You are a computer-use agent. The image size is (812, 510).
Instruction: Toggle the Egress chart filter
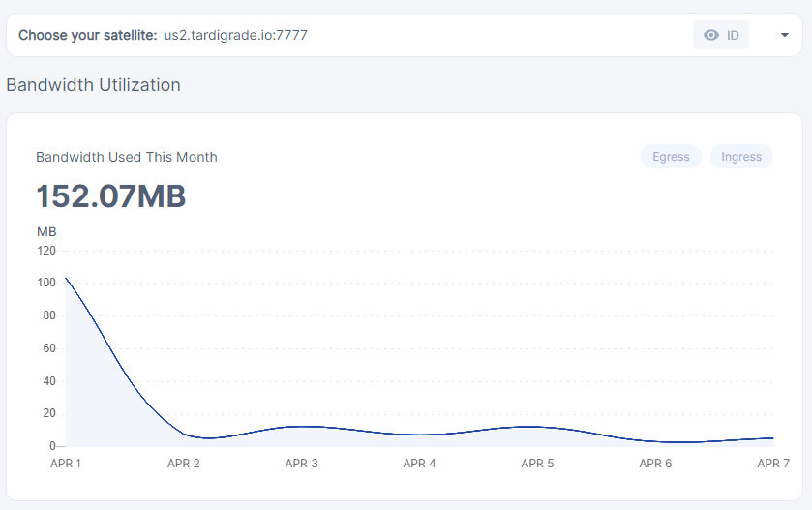pyautogui.click(x=671, y=157)
